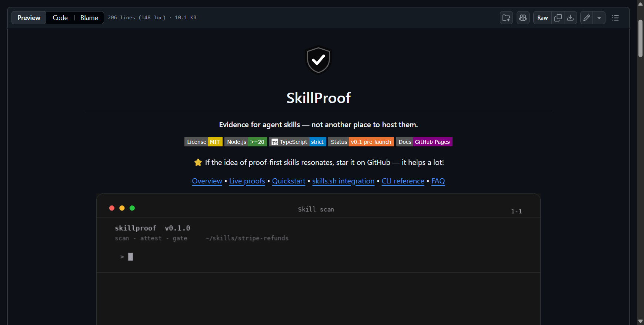Expand more edit options dropdown arrow
The image size is (644, 325).
(599, 18)
